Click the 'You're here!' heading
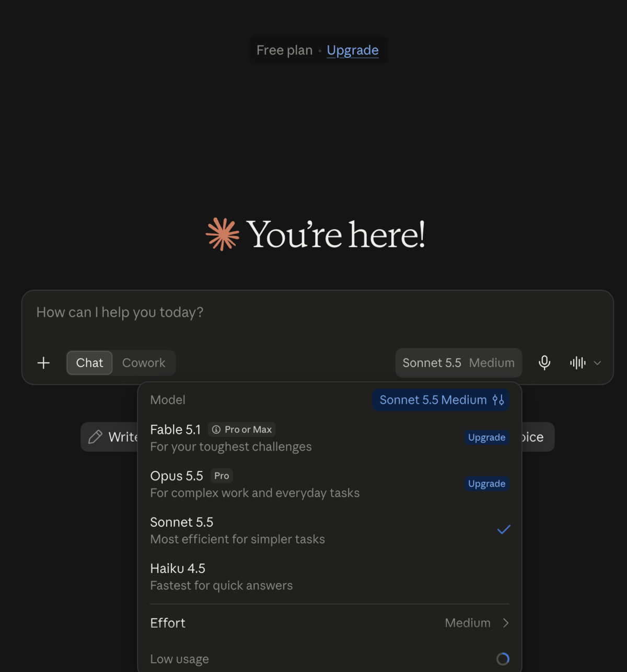 [336, 234]
